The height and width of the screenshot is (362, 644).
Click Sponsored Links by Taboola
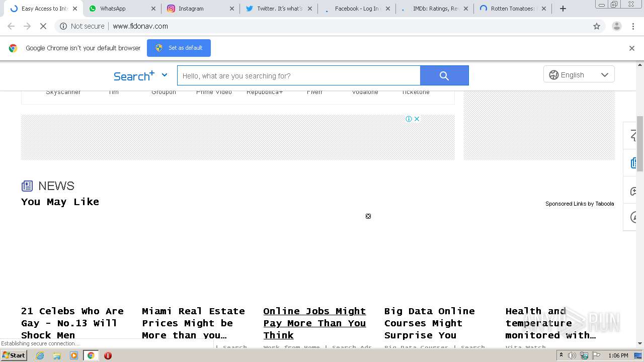[580, 204]
